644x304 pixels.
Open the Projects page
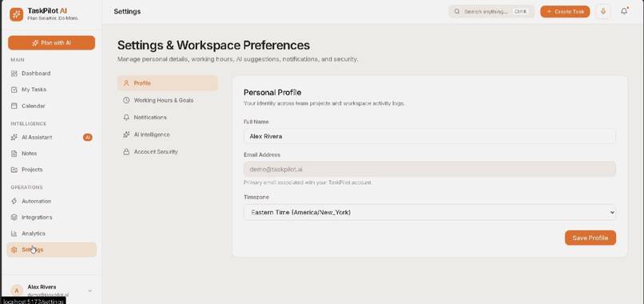[x=51, y=170]
